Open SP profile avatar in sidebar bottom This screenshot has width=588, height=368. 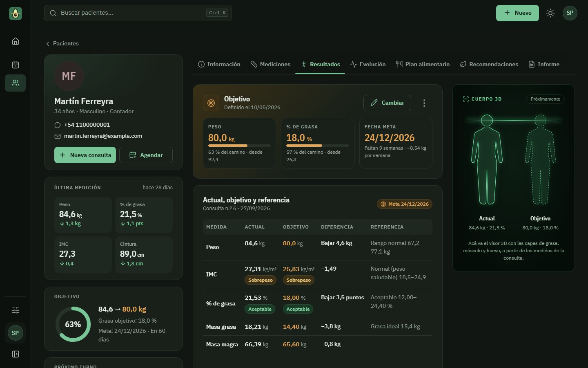[15, 333]
